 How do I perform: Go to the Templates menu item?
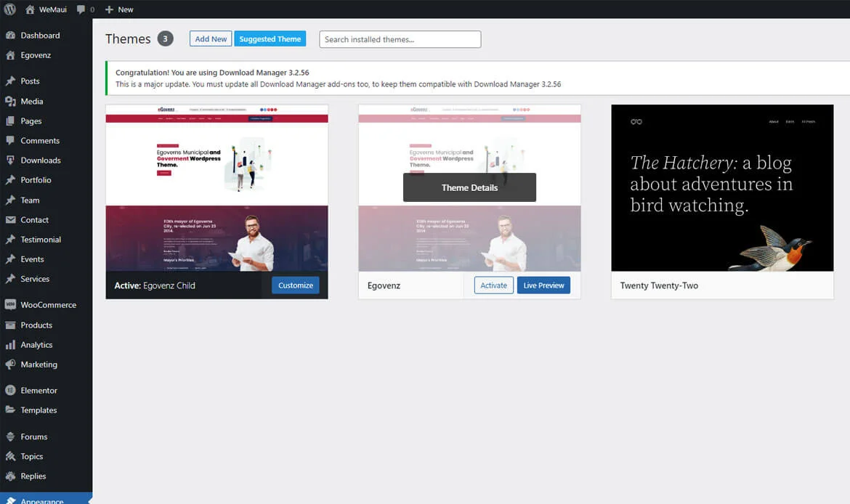tap(39, 410)
